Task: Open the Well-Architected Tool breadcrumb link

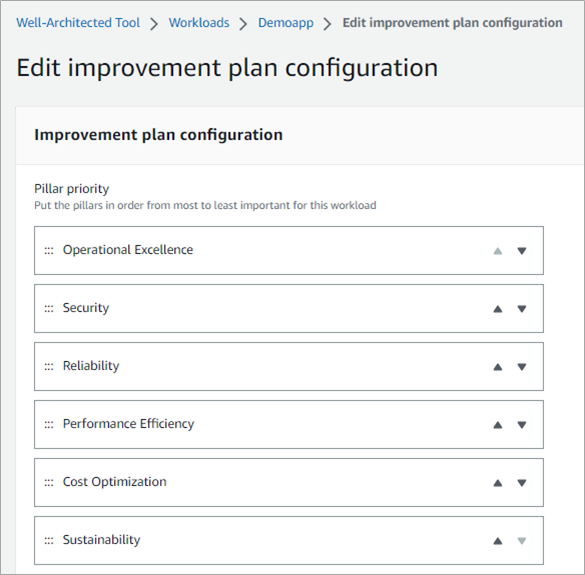Action: point(78,23)
